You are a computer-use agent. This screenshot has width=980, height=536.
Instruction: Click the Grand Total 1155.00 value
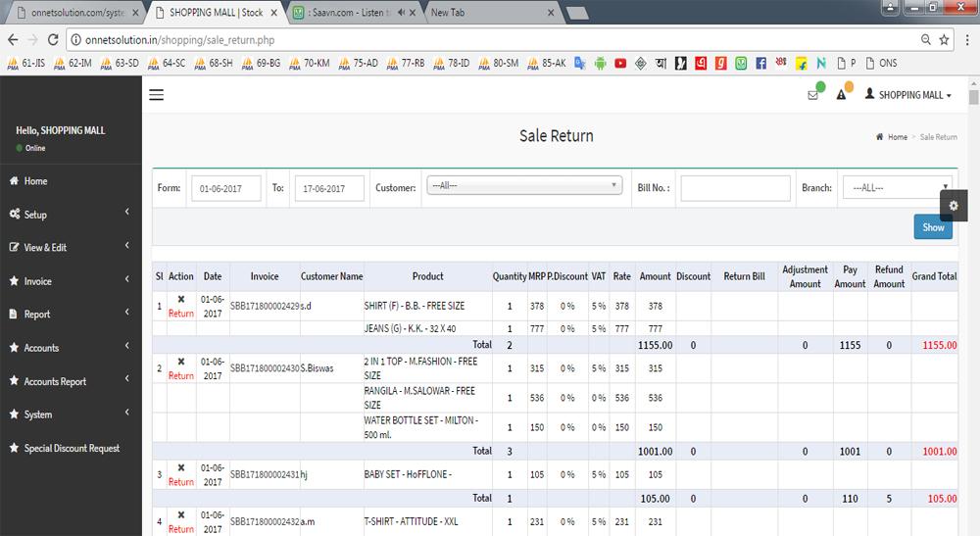coord(940,345)
